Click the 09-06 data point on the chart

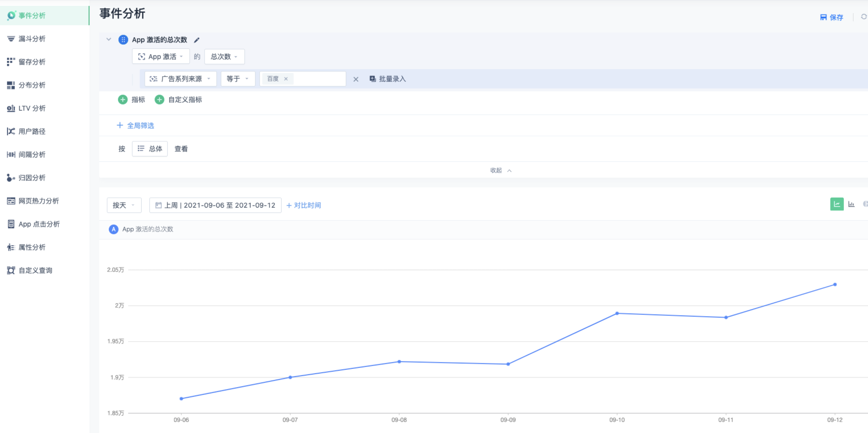tap(181, 399)
